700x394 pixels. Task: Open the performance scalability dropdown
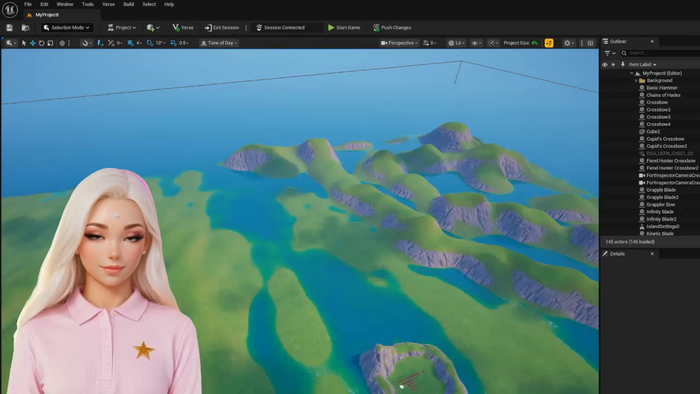(x=493, y=43)
